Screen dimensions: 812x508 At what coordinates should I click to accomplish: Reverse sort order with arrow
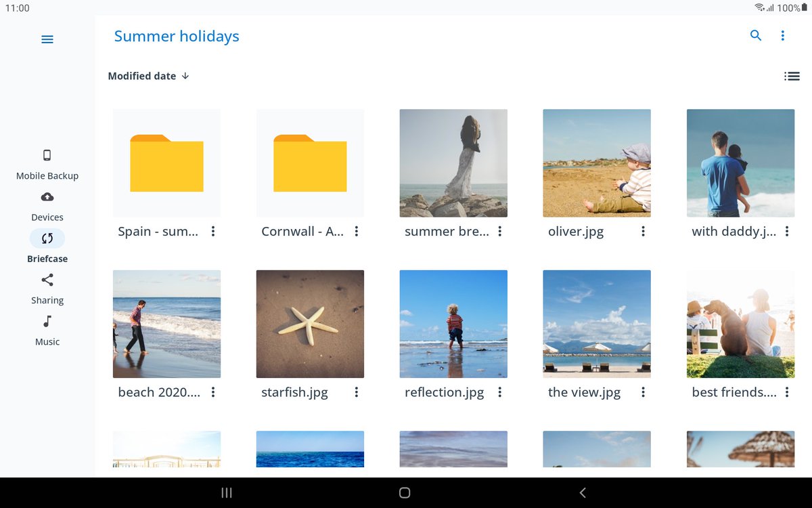coord(185,76)
